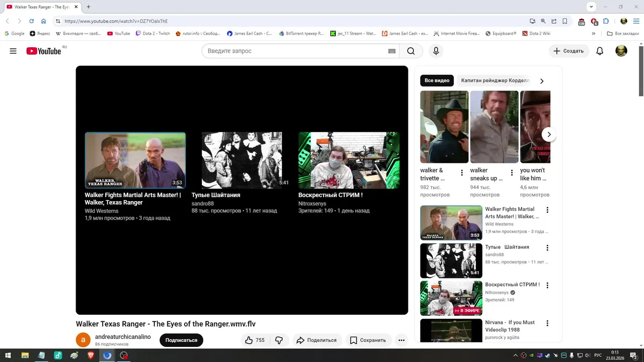Screen dimensions: 644x362
Task: Share this page from address bar
Action: [554, 21]
